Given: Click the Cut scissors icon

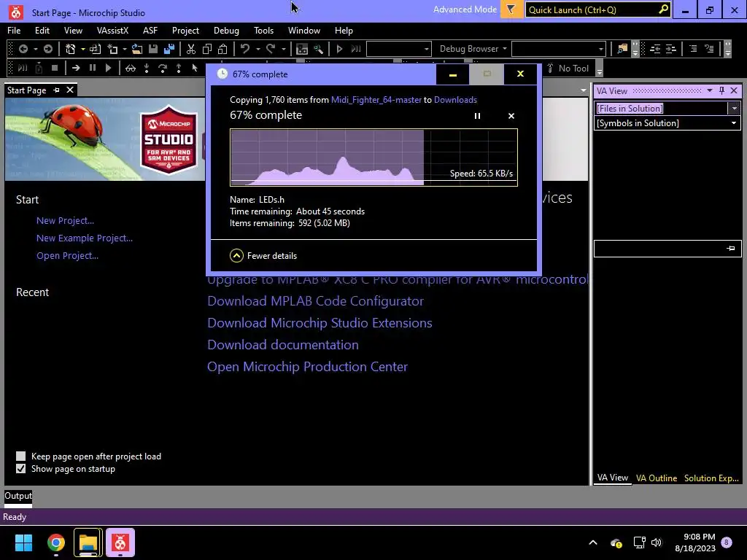Looking at the screenshot, I should (x=191, y=49).
